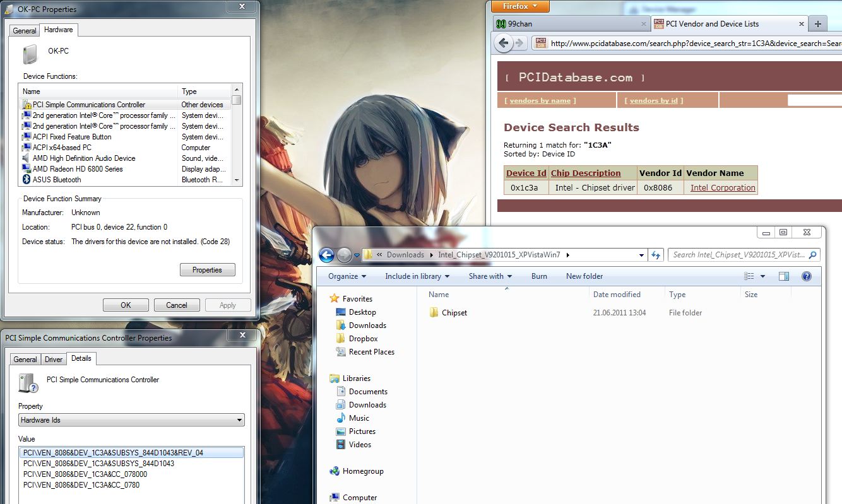Screen dimensions: 842x504
Task: Close the 99chan tab
Action: [643, 24]
